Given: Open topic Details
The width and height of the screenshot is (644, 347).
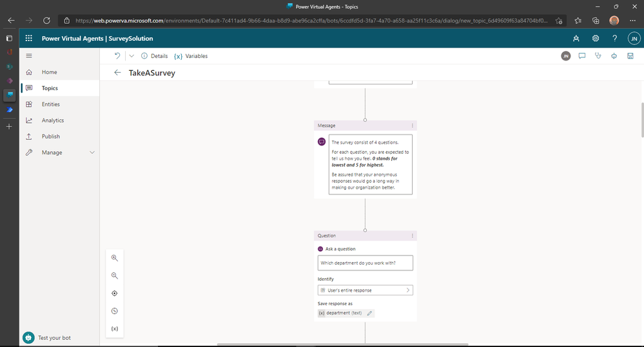Looking at the screenshot, I should click(155, 56).
